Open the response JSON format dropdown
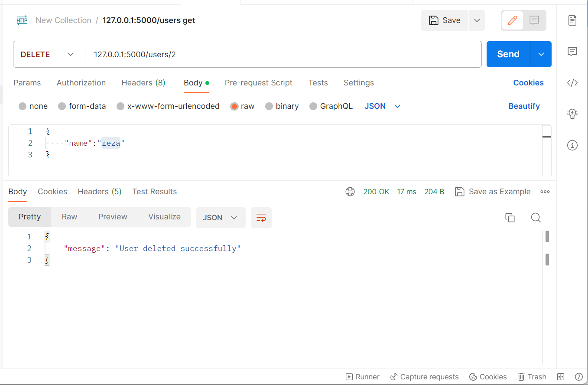Screen dimensions: 588x385 click(221, 218)
